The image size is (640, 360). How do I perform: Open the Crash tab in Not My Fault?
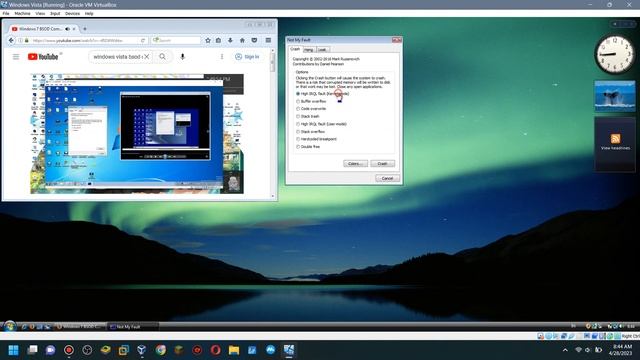295,49
